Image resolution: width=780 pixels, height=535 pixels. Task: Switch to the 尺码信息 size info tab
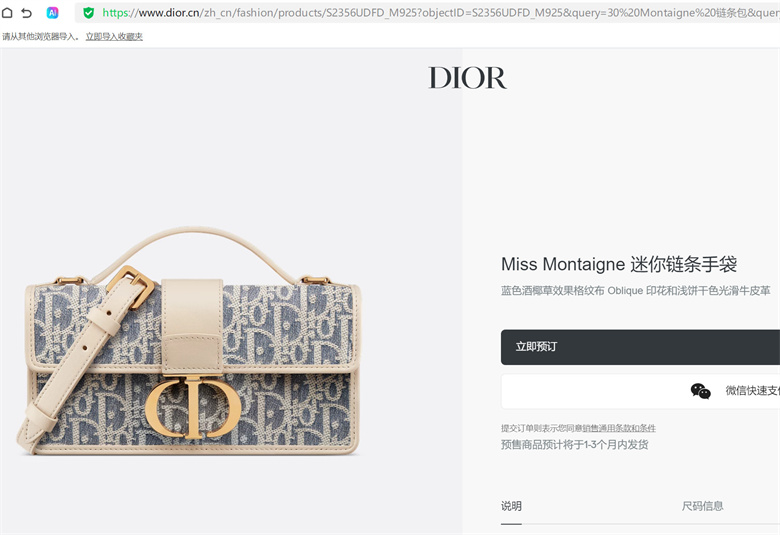[x=702, y=506]
